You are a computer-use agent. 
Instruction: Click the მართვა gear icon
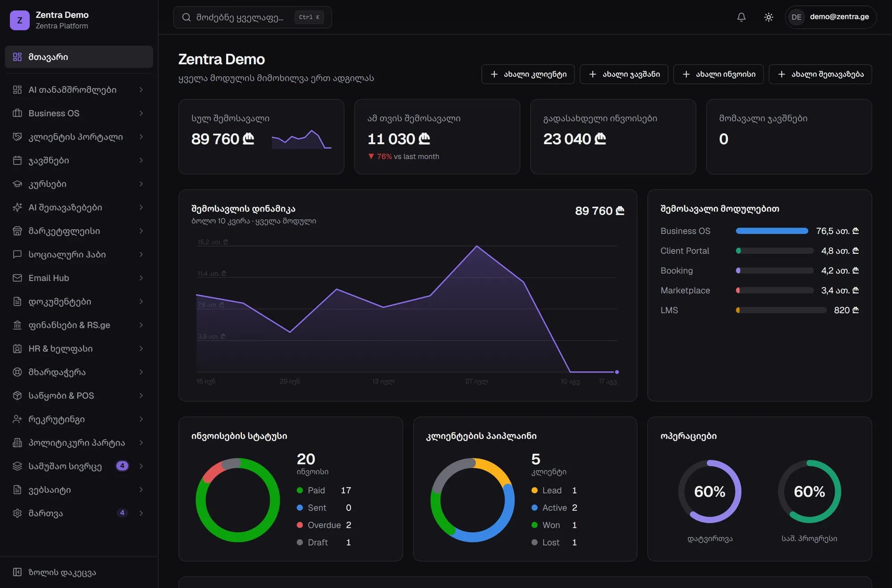(17, 513)
